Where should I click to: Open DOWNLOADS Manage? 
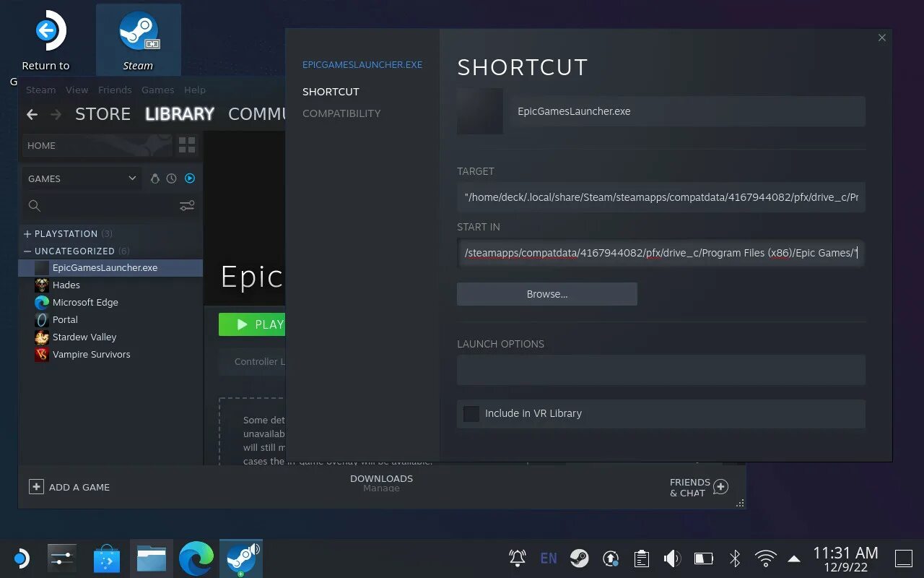[x=381, y=483]
